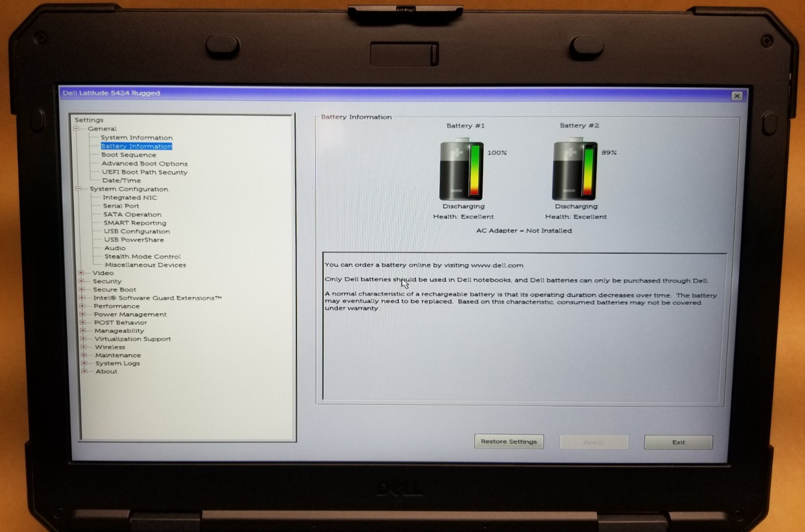Select Integrated NIC option

click(130, 197)
